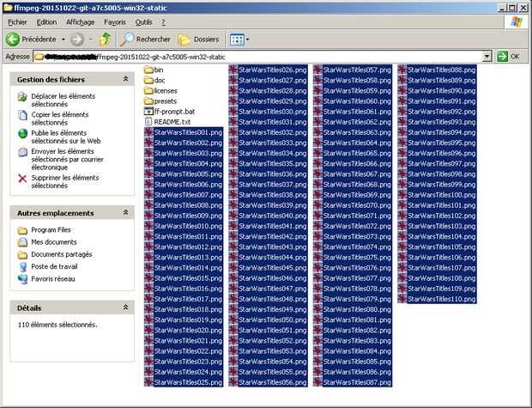Viewport: 532px width, 408px height.
Task: Select file name StarWarsTitles056.png
Action: tap(273, 382)
